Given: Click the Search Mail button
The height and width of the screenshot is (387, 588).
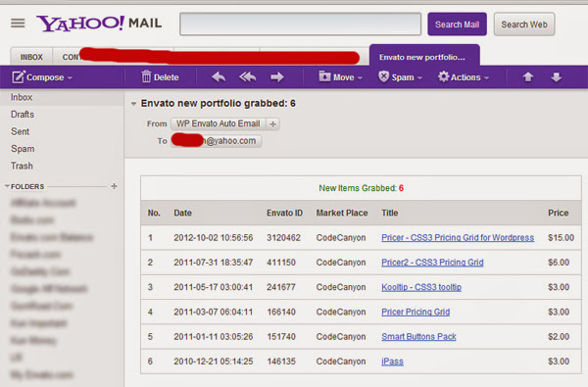Looking at the screenshot, I should [457, 24].
